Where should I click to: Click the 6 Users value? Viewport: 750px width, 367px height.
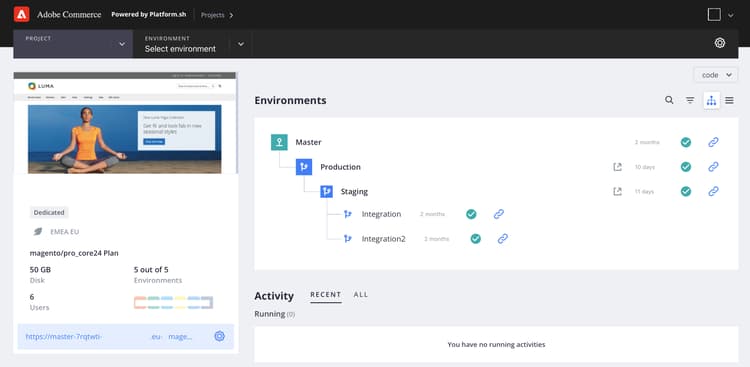click(x=32, y=297)
